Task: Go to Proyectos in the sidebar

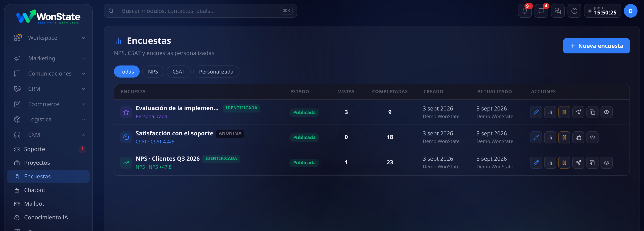Action: click(x=48, y=163)
